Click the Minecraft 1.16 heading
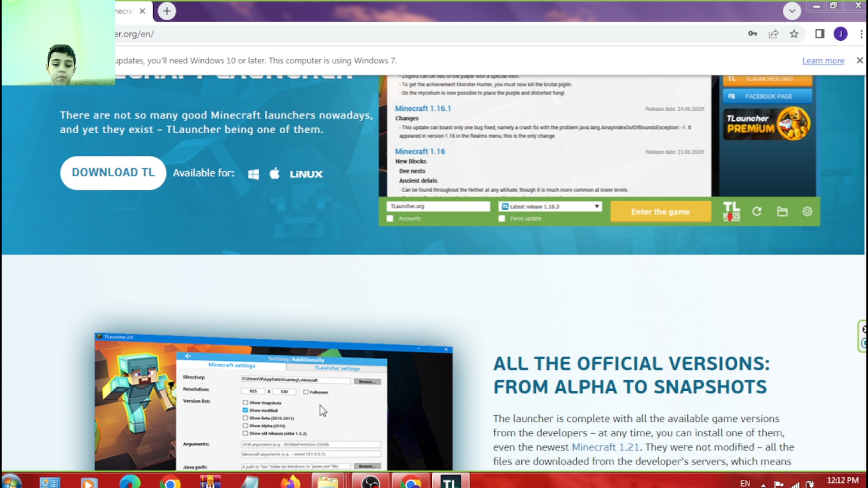 click(420, 151)
